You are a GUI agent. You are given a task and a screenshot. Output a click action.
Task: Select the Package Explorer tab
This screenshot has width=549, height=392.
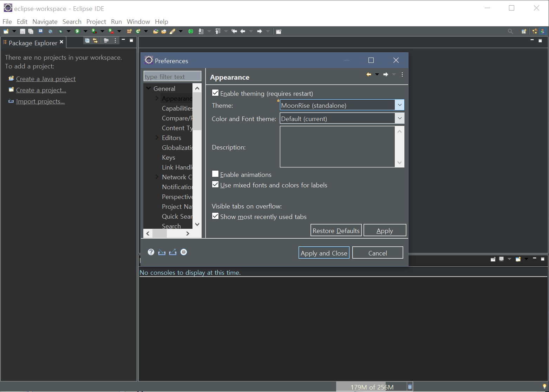click(33, 43)
